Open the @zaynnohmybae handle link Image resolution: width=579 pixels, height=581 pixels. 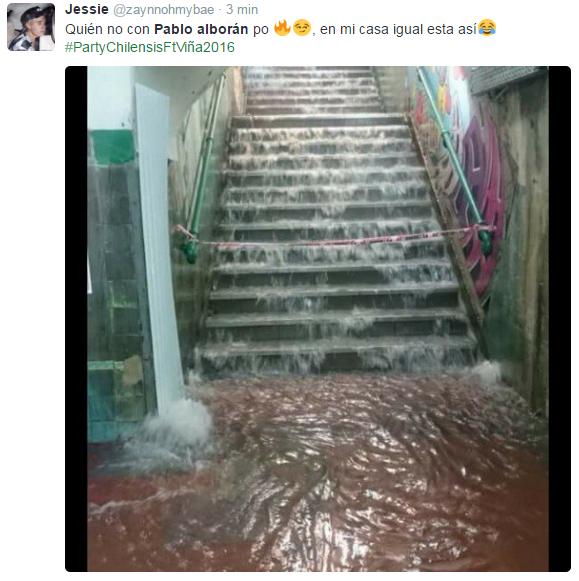click(163, 10)
